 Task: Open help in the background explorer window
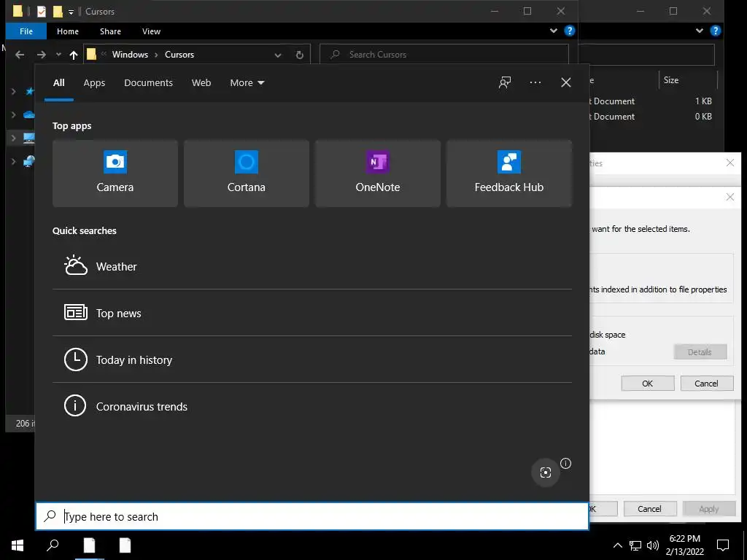click(715, 31)
